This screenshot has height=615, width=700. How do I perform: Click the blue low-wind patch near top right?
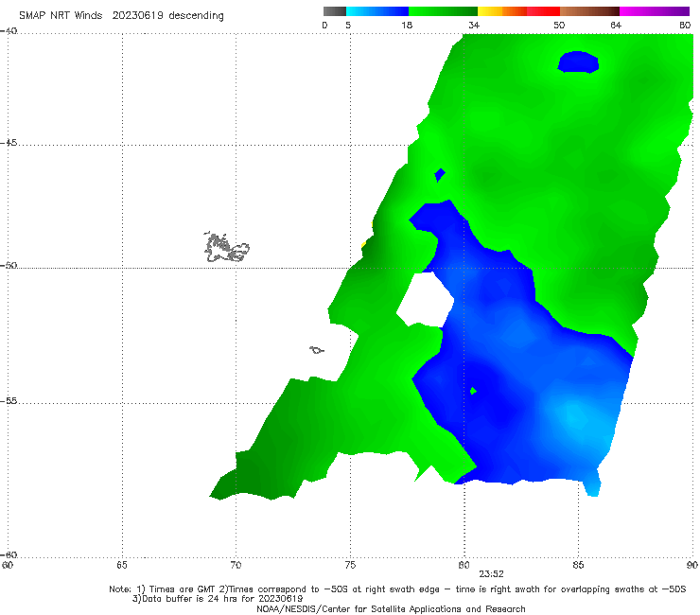pos(578,61)
